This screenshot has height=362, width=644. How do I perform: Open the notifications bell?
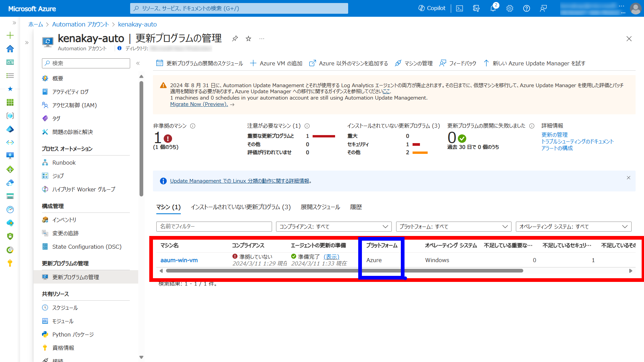pyautogui.click(x=493, y=8)
